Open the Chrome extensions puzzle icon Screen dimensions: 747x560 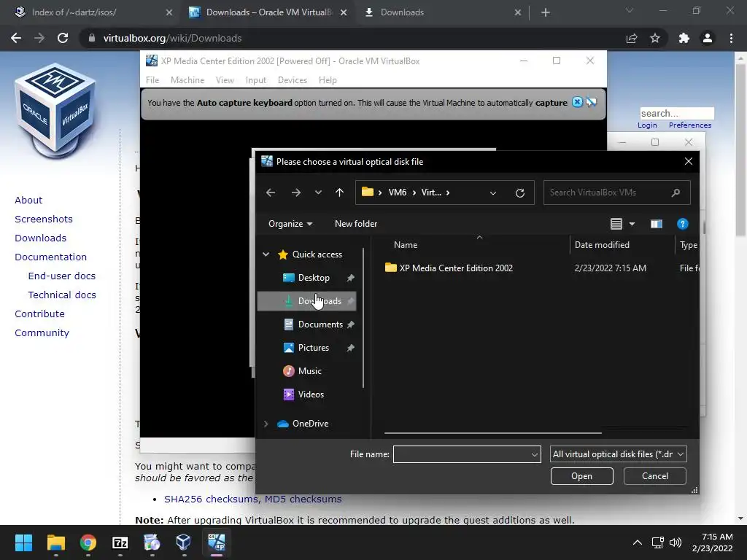(684, 38)
